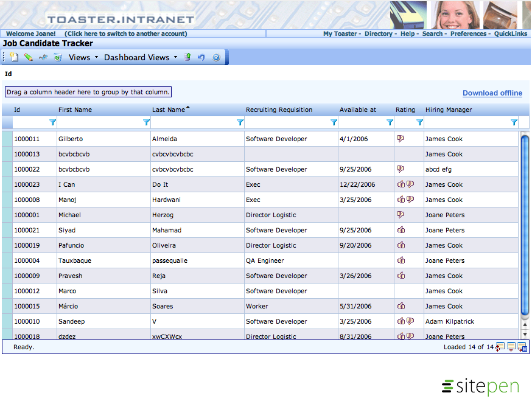Click the load all rows icon in status bar

[x=522, y=347]
